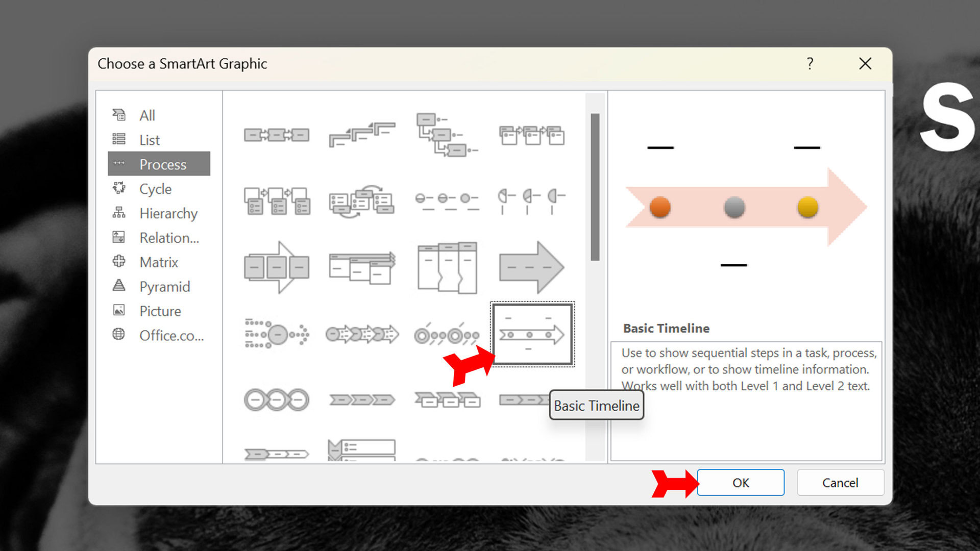This screenshot has width=980, height=551.
Task: Select the Continuous Block Process layout
Action: click(276, 267)
